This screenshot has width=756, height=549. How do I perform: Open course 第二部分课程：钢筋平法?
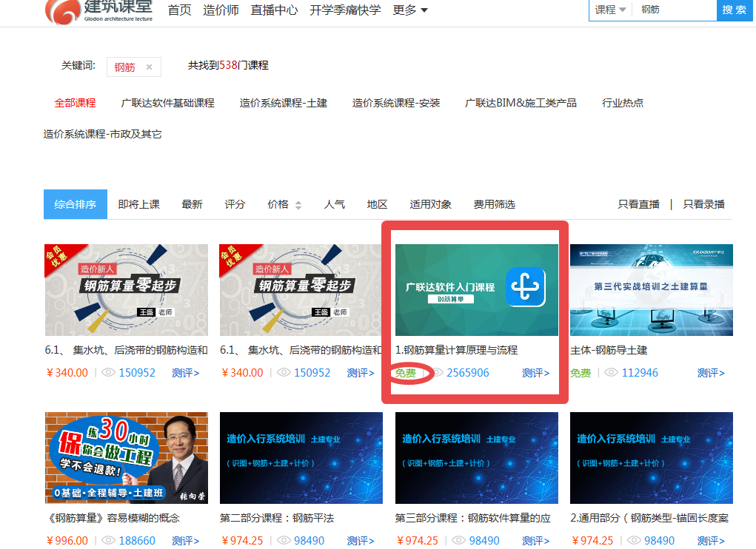pos(277,518)
